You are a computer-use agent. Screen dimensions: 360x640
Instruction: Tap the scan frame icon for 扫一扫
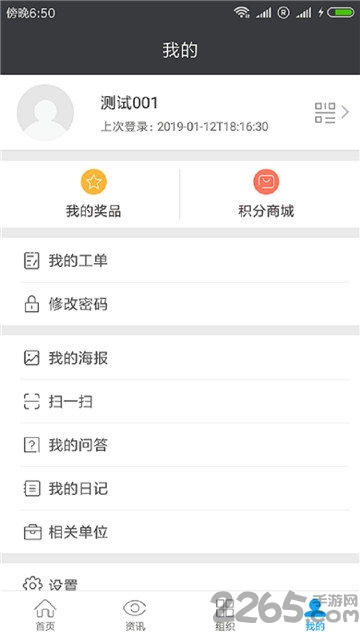pyautogui.click(x=31, y=401)
